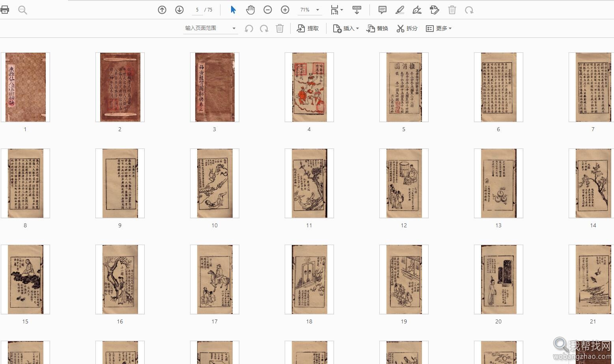Viewport: 614px width, 364px height.
Task: Click the top toolbar rotate icon
Action: (x=469, y=10)
